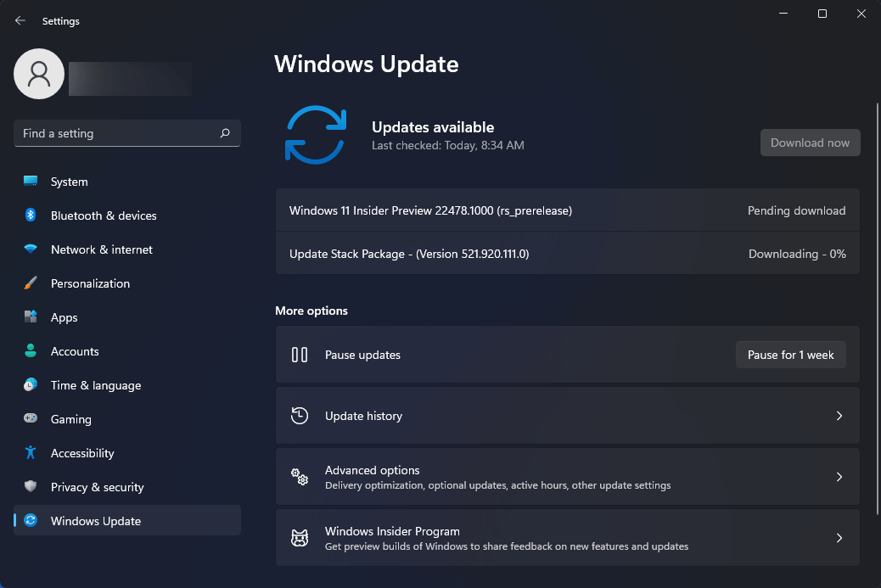The image size is (881, 588).
Task: Click the Delivery optimization description text
Action: tap(498, 485)
